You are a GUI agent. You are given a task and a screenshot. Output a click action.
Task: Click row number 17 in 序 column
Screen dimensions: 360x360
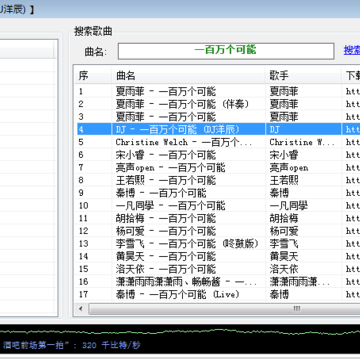tap(83, 294)
